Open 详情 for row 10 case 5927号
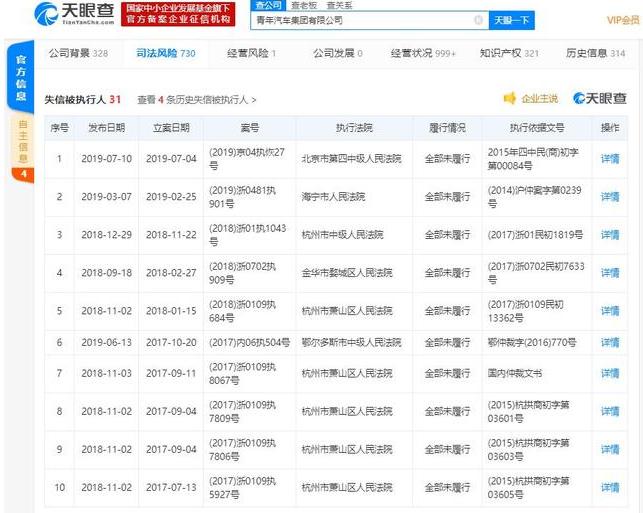This screenshot has height=513, width=643. pos(610,488)
